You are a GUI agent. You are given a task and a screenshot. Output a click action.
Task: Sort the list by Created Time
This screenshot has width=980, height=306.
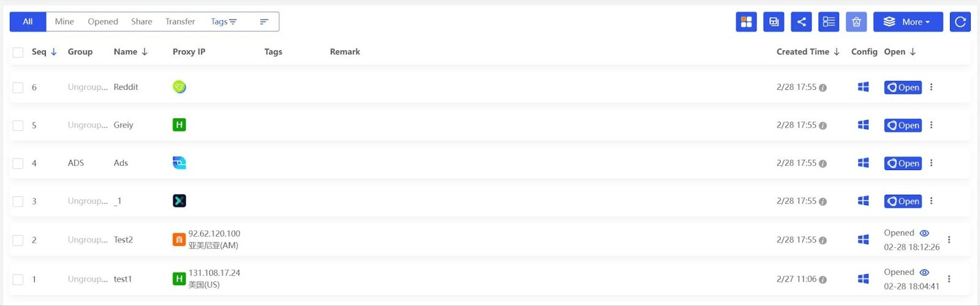click(x=807, y=52)
